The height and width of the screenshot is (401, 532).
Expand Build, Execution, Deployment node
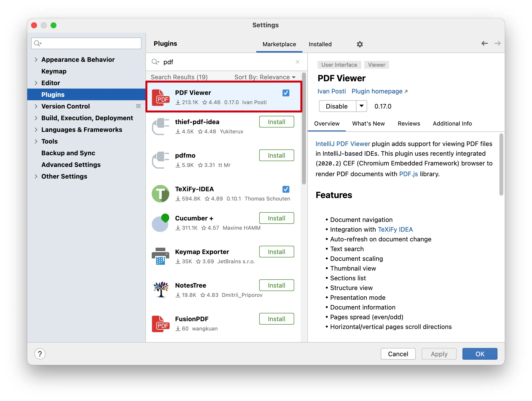coord(36,118)
